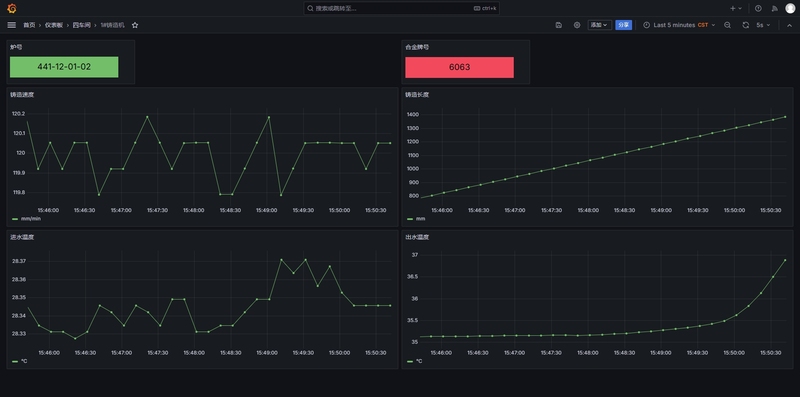This screenshot has height=397, width=800.
Task: Click the red 6063 alloy value box
Action: pos(460,67)
